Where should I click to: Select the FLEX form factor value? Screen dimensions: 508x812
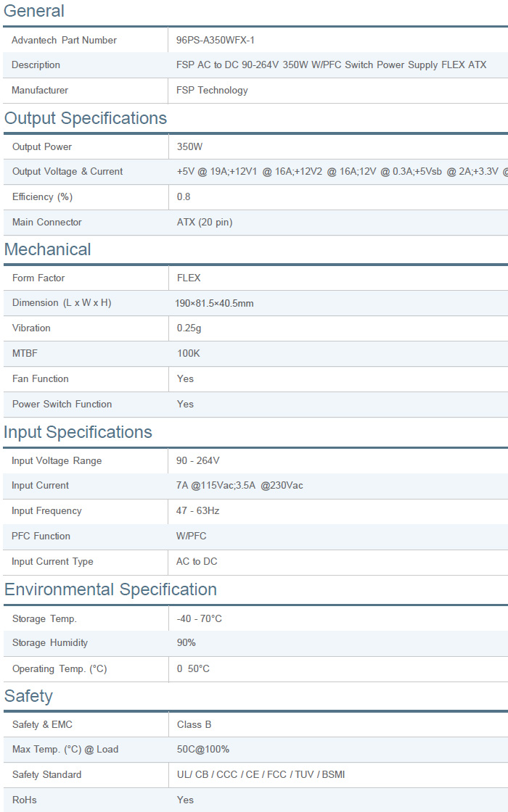coord(189,278)
